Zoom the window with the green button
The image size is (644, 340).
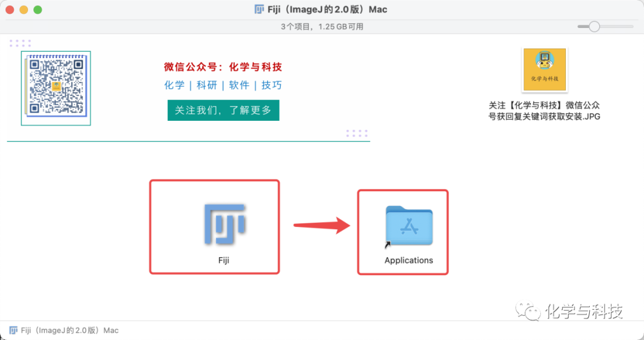click(x=38, y=10)
